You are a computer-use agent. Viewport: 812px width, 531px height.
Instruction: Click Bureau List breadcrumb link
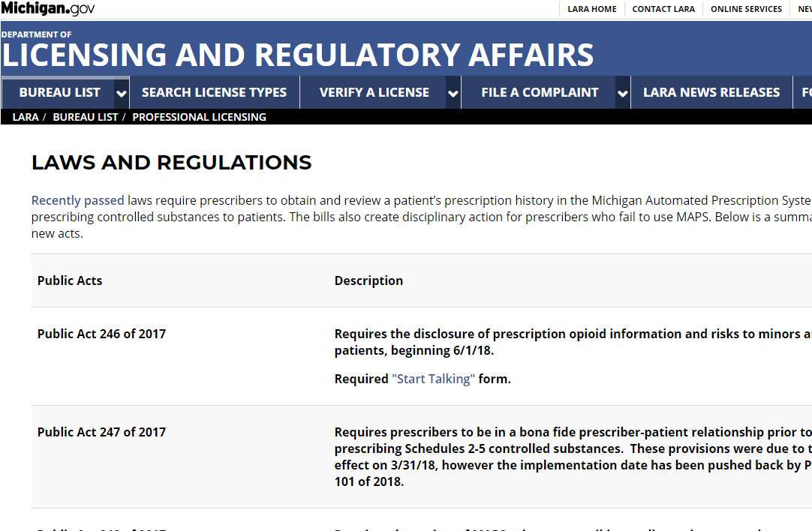pyautogui.click(x=86, y=117)
